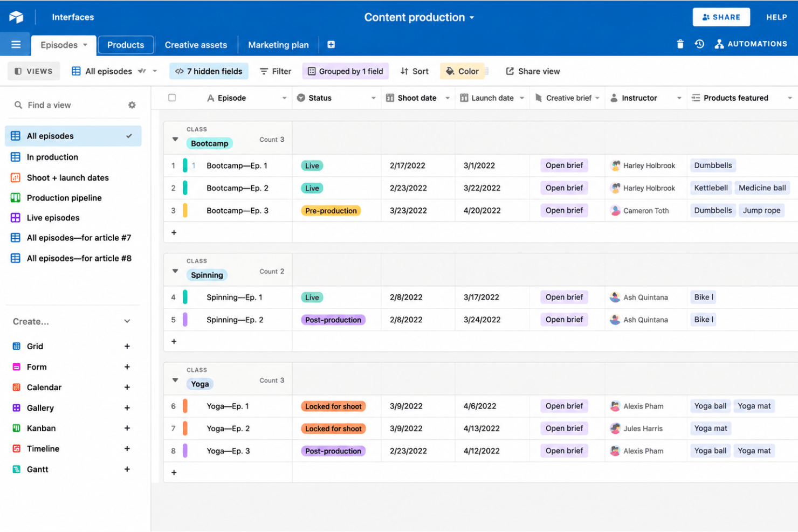The height and width of the screenshot is (532, 798).
Task: Open the Shoot date column dropdown arrow
Action: pyautogui.click(x=448, y=98)
